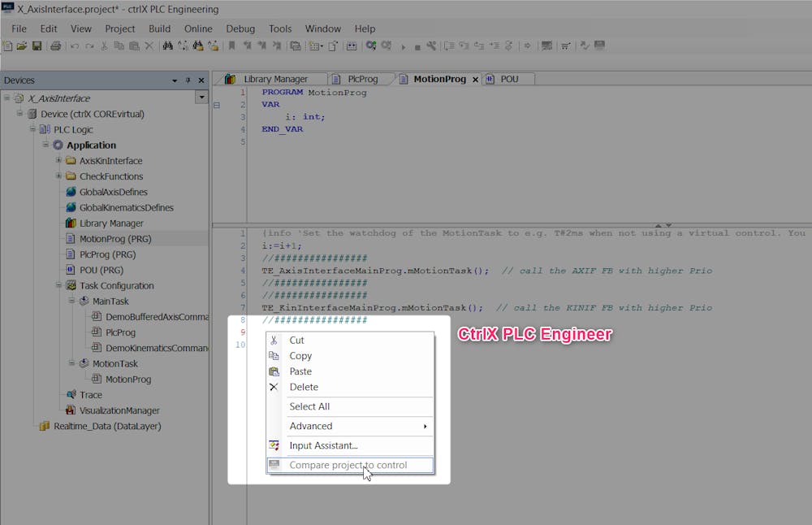The image size is (812, 525).
Task: Switch to the PlcProg editor tab
Action: (x=363, y=79)
